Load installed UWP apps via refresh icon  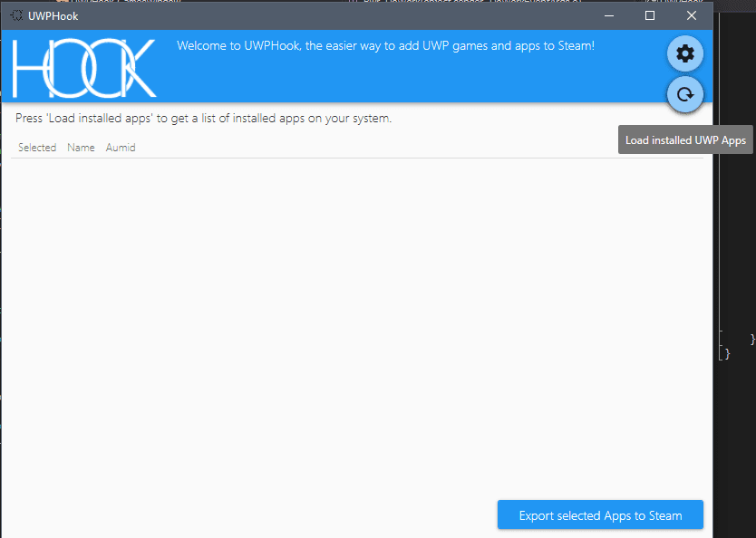[684, 94]
